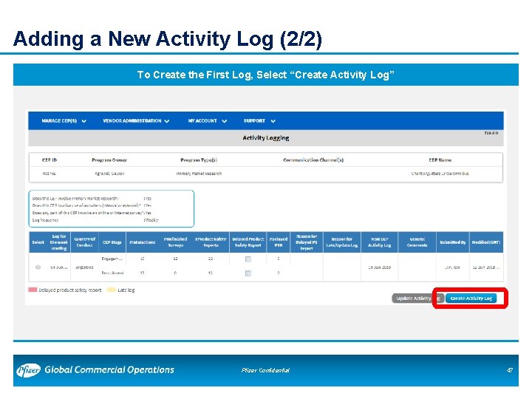Screen dimensions: 532x399
Task: Click the Modified(GMT) column header
Action: point(486,242)
